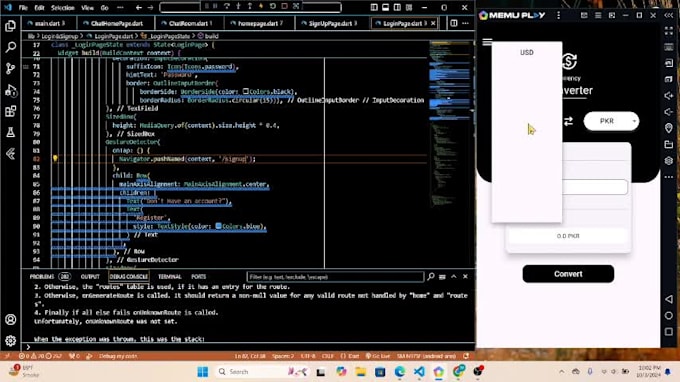Screen dimensions: 680x382
Task: Click the Colors.black color swatch
Action: click(245, 91)
